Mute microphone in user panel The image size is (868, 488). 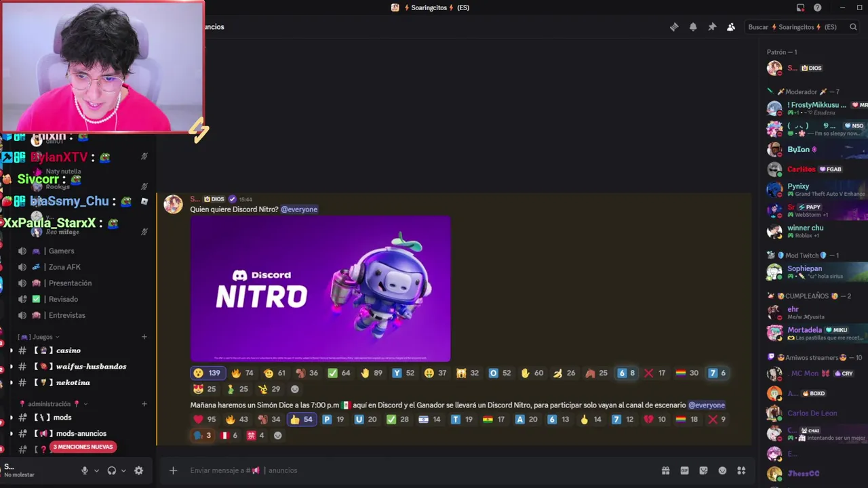(x=85, y=470)
